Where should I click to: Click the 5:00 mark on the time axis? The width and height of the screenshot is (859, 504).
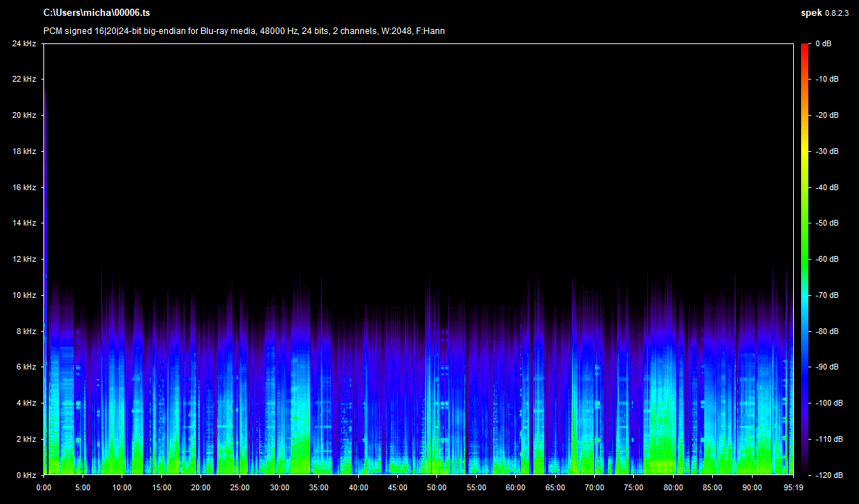(x=83, y=487)
